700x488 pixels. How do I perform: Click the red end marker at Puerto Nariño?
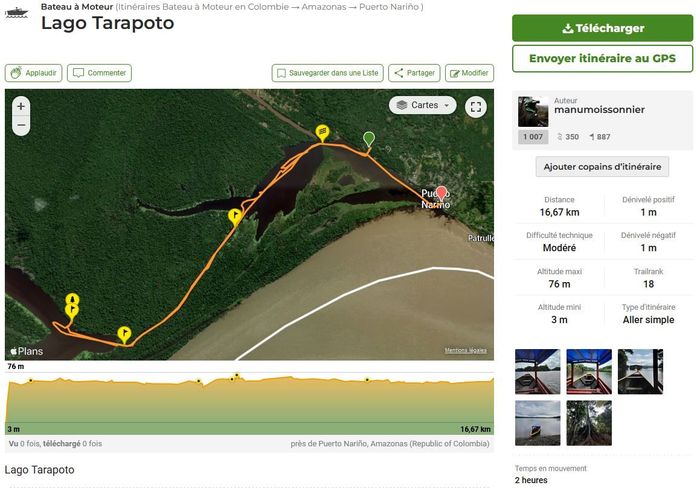[441, 193]
